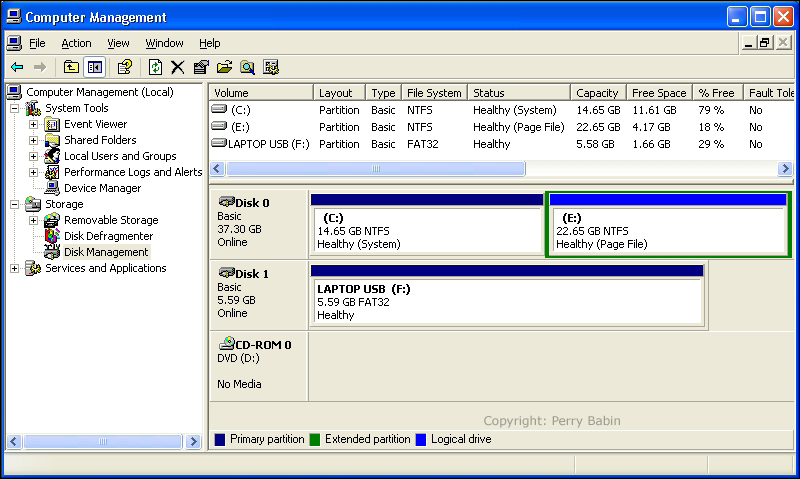Select Computer Management (Local) root node
800x479 pixels.
pyautogui.click(x=99, y=92)
